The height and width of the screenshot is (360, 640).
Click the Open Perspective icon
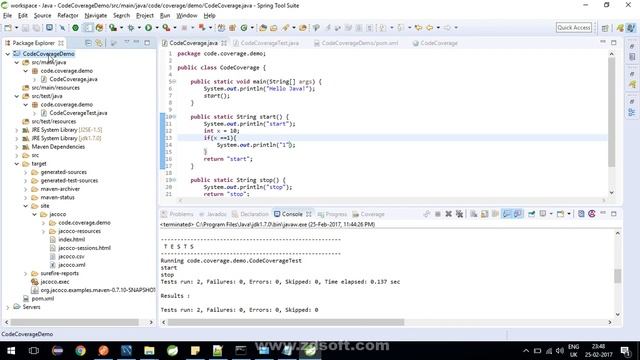tap(605, 28)
